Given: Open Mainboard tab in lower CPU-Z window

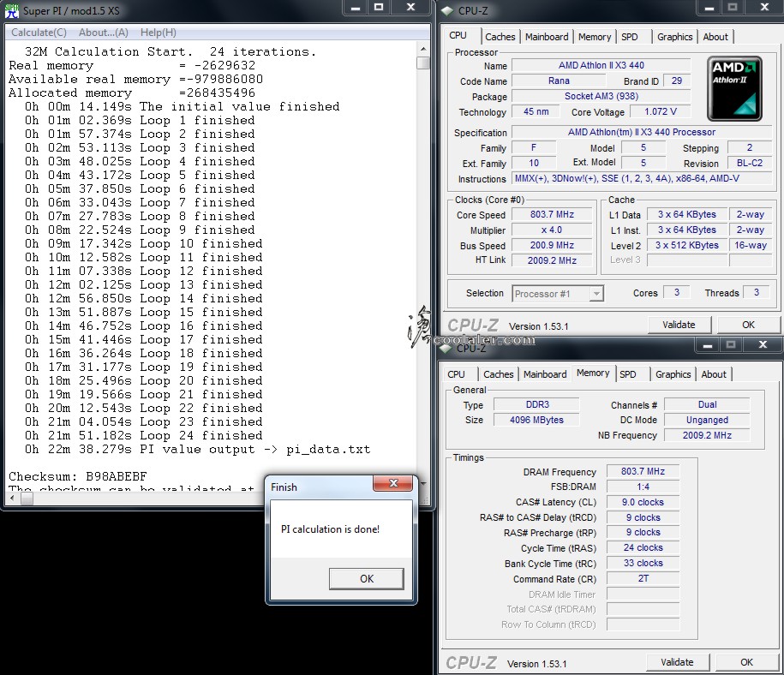Looking at the screenshot, I should [545, 374].
